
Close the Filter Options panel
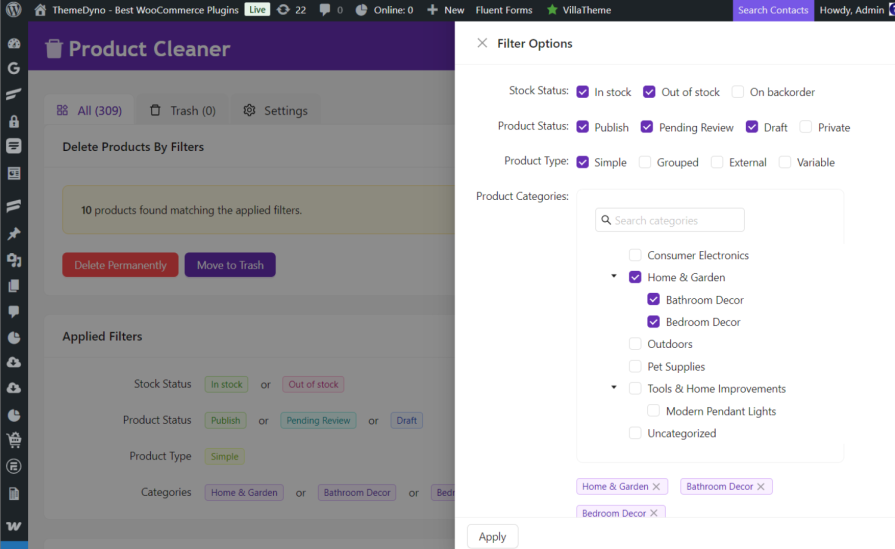tap(482, 43)
